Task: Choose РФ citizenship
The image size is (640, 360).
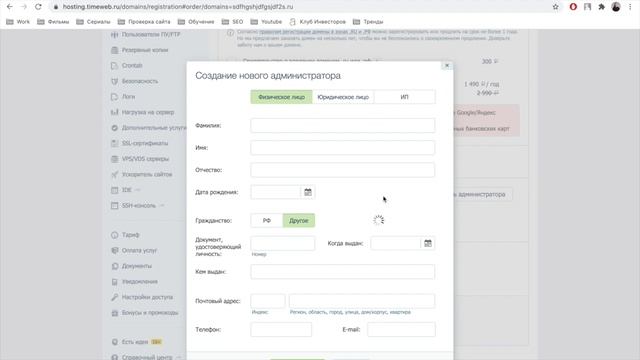Action: 267,220
